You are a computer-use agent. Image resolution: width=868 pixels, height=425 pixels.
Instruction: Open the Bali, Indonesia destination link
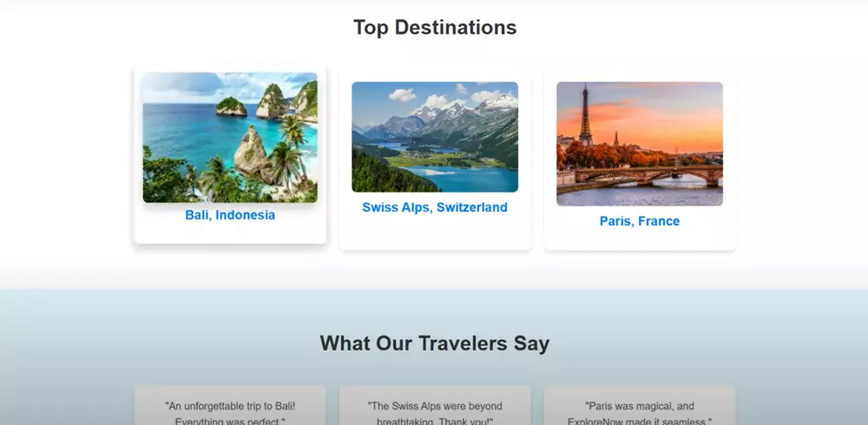(x=230, y=215)
